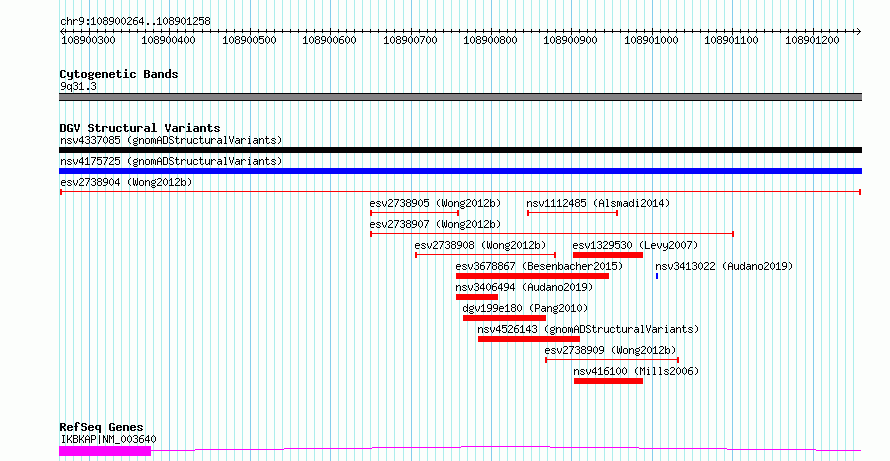Click the nsv1112485 red interval line
The image size is (890, 461).
coord(572,213)
